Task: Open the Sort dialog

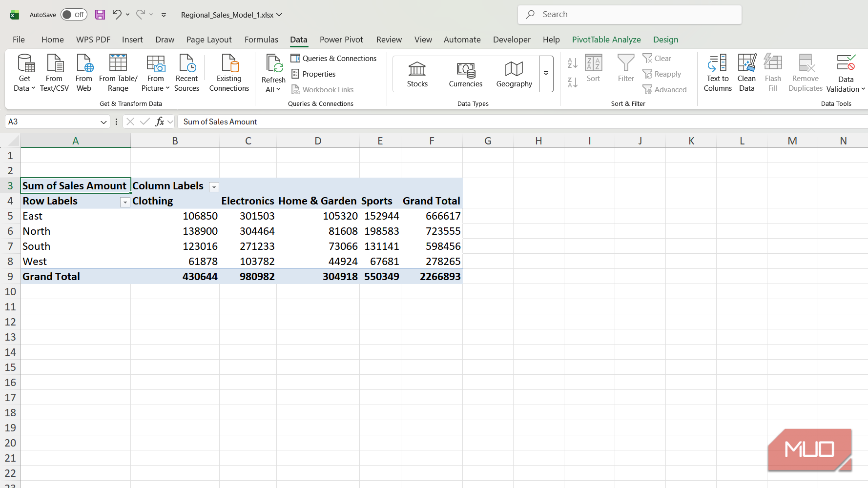Action: 593,68
